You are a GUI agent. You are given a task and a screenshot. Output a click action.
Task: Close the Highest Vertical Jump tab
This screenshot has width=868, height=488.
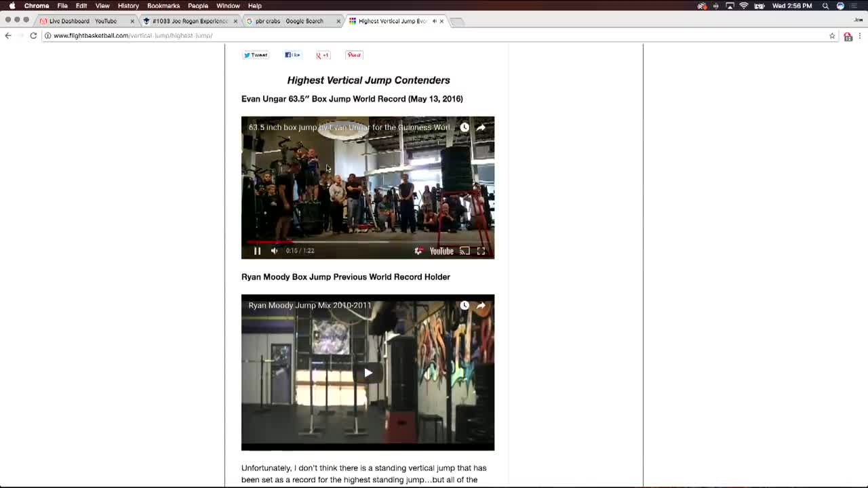pos(441,21)
